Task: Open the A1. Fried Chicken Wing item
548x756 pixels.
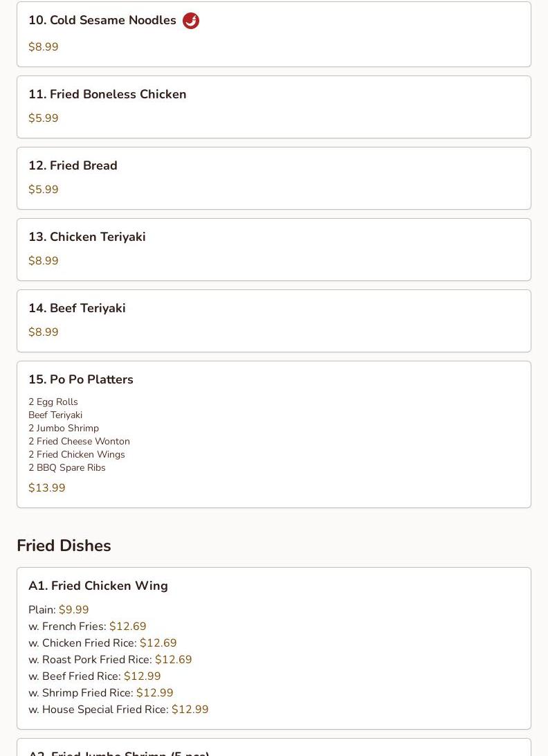Action: pyautogui.click(x=274, y=649)
